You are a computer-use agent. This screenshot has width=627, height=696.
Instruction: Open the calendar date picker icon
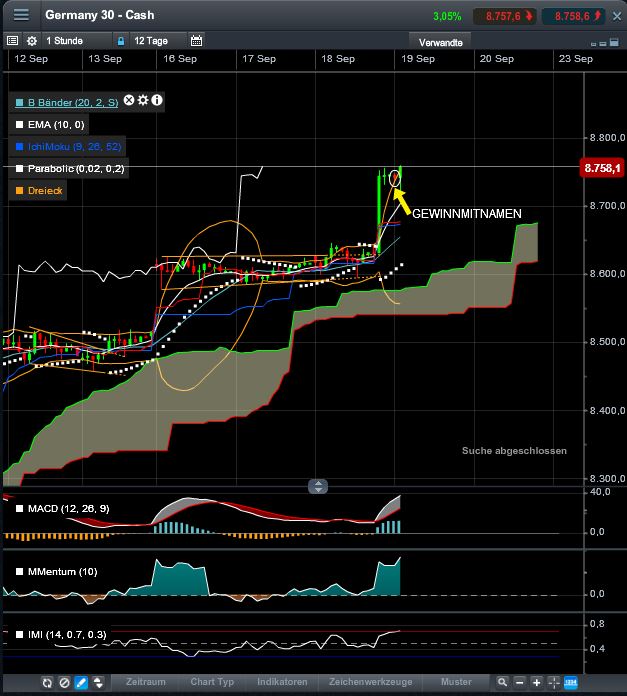click(196, 41)
